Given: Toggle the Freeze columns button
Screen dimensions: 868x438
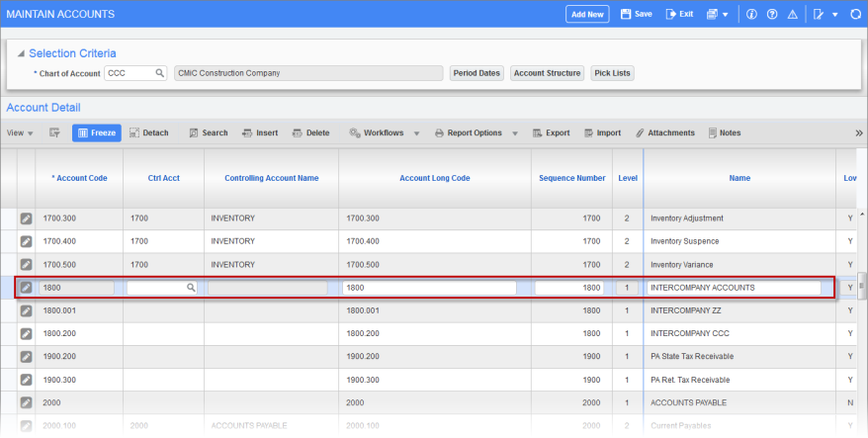Looking at the screenshot, I should 97,132.
